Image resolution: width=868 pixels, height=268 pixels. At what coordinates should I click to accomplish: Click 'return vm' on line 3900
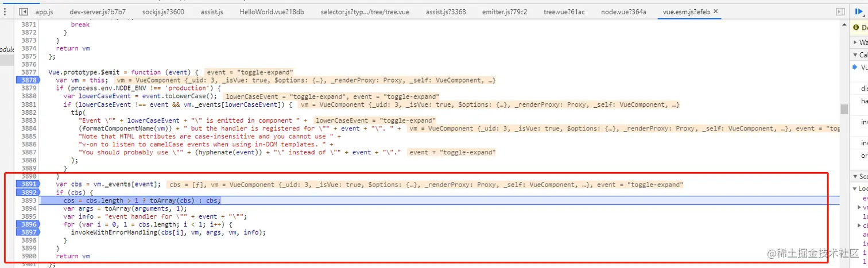point(73,257)
